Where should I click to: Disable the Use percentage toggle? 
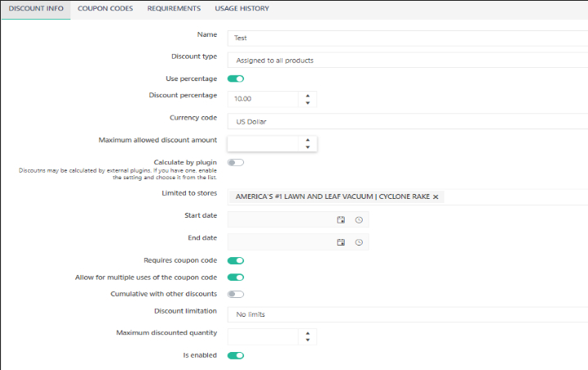tap(236, 79)
